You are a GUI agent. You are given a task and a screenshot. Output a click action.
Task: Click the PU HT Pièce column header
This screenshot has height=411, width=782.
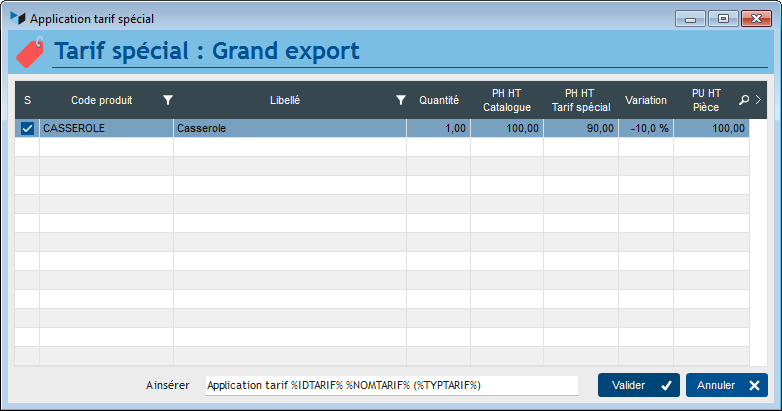tap(705, 100)
